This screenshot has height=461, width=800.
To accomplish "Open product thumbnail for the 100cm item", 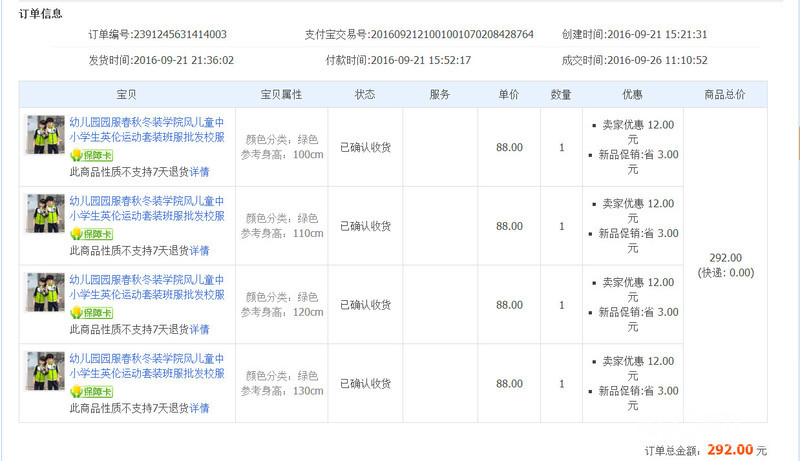I will click(x=45, y=134).
